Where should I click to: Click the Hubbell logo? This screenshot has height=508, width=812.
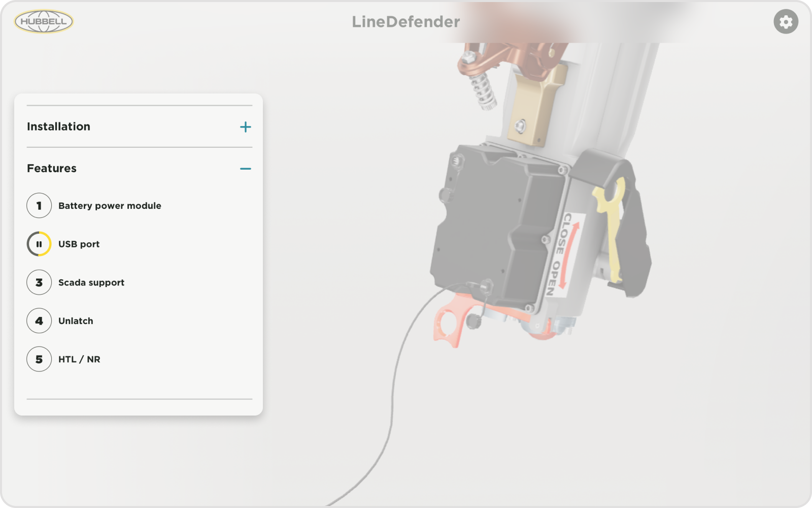[x=44, y=21]
